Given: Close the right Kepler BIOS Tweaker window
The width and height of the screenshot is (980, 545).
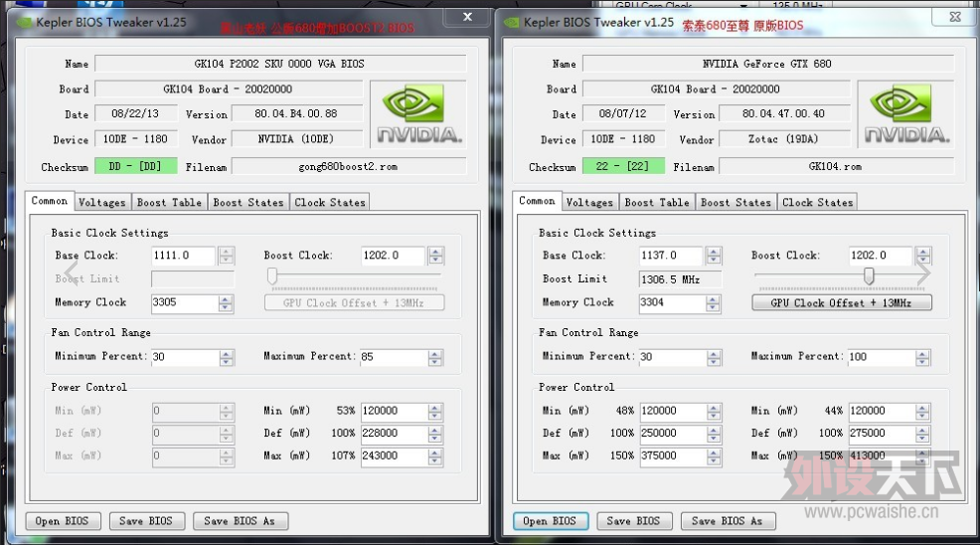Looking at the screenshot, I should [x=955, y=17].
